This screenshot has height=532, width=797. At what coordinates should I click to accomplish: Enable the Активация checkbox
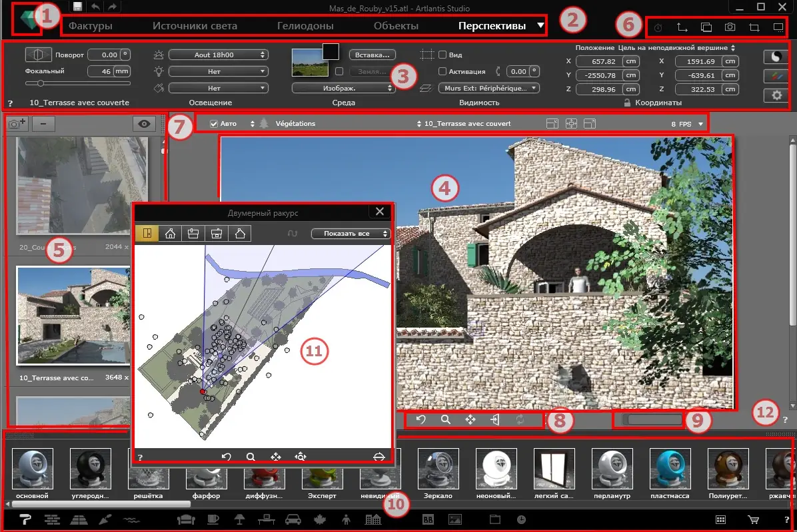[x=442, y=71]
